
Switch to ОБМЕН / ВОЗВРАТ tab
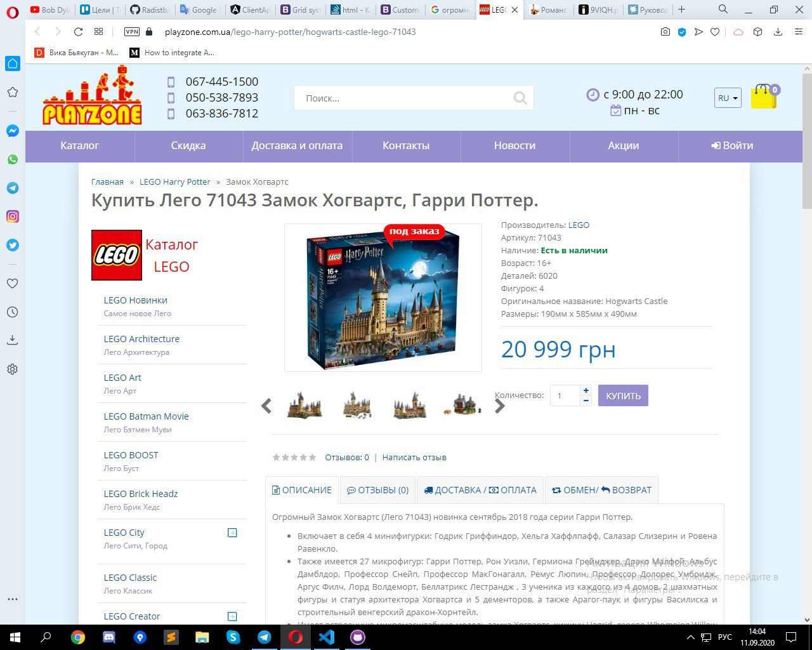601,490
